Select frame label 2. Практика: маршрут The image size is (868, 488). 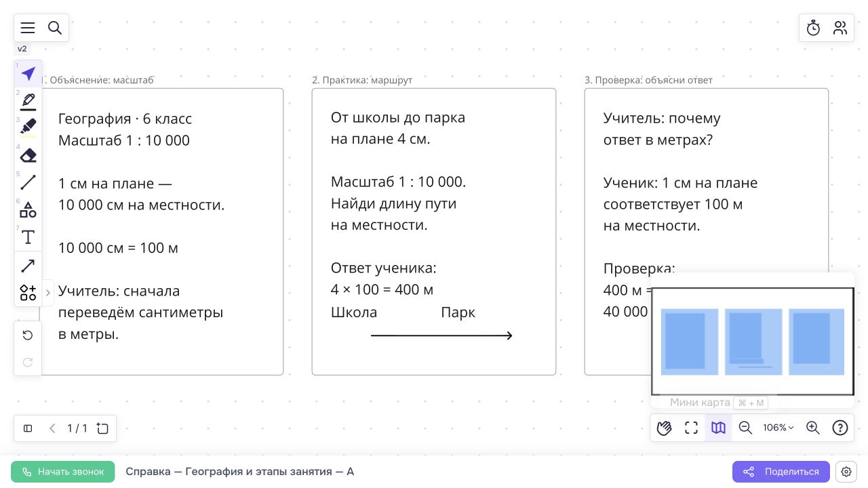coord(362,80)
